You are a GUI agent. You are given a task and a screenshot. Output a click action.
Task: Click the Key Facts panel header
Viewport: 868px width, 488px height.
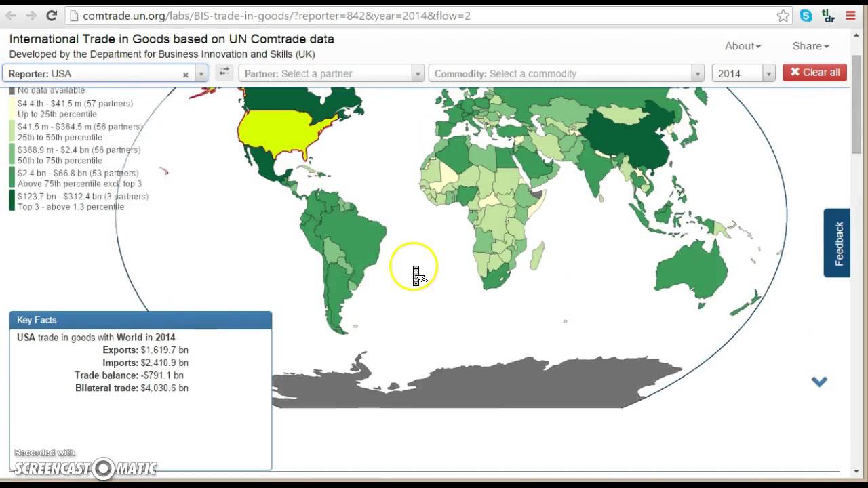point(140,320)
